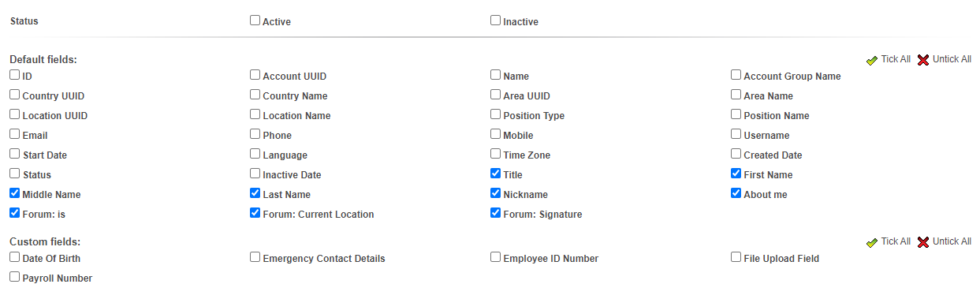Viewport: 980px width, 299px height.
Task: Uncheck the About me checkbox
Action: pyautogui.click(x=736, y=193)
